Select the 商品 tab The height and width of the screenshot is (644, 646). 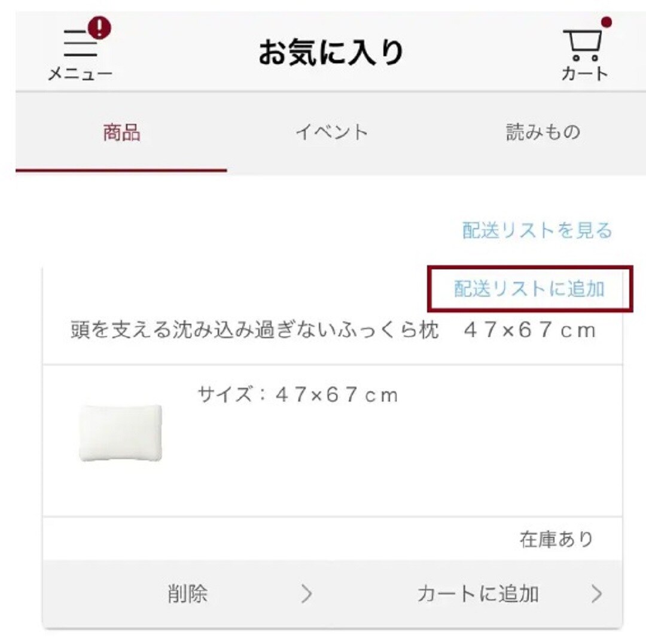tap(121, 133)
